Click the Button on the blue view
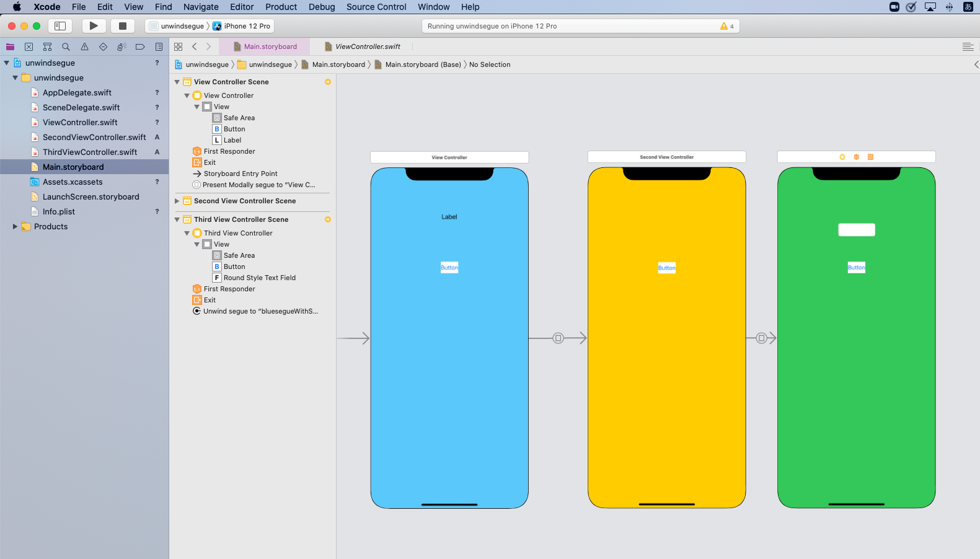 pyautogui.click(x=449, y=268)
